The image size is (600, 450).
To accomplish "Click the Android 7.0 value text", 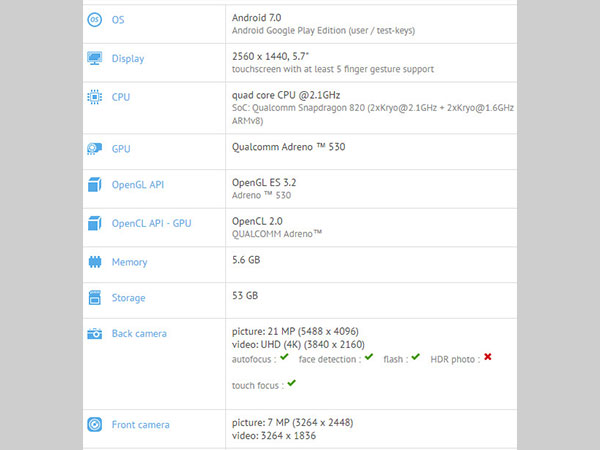I will [258, 17].
